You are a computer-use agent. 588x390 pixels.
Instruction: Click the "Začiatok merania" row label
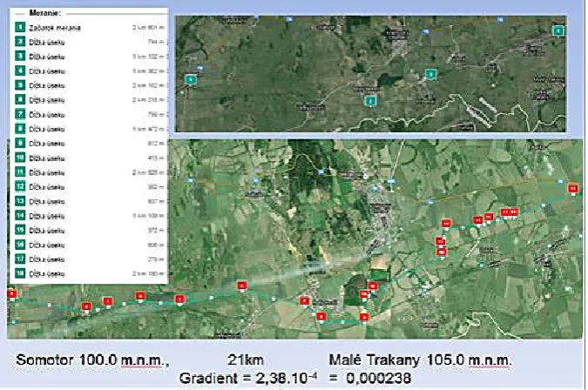pos(55,28)
